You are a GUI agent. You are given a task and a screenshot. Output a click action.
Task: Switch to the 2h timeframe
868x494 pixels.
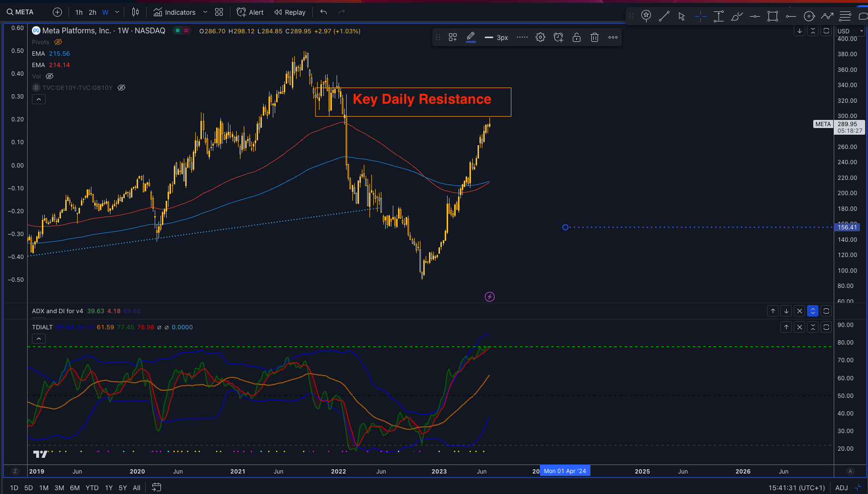click(x=92, y=12)
